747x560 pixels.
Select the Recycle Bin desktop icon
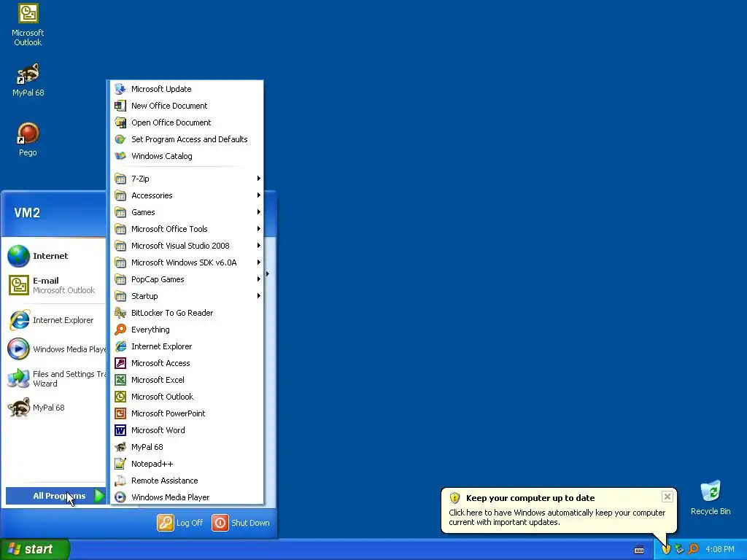pos(711,497)
